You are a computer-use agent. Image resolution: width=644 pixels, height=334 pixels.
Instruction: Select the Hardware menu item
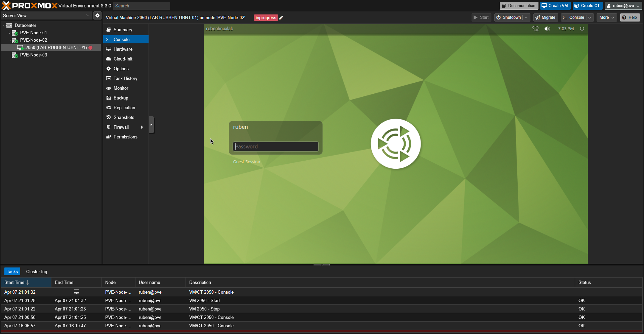pyautogui.click(x=123, y=49)
